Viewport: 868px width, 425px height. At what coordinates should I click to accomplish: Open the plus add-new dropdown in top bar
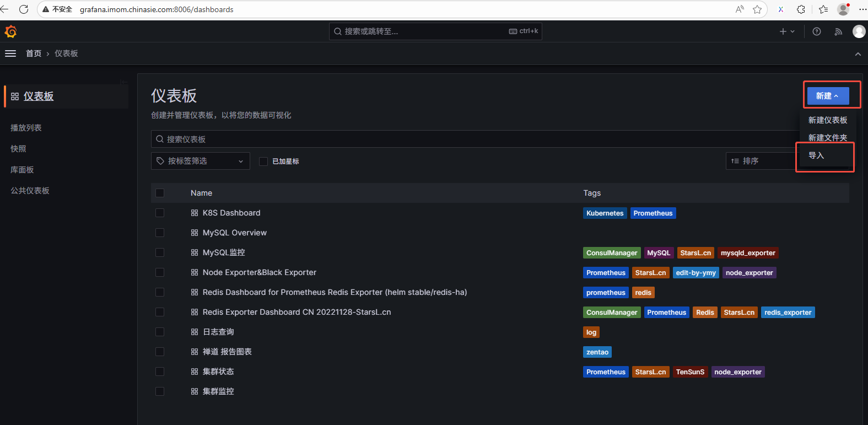click(x=786, y=31)
